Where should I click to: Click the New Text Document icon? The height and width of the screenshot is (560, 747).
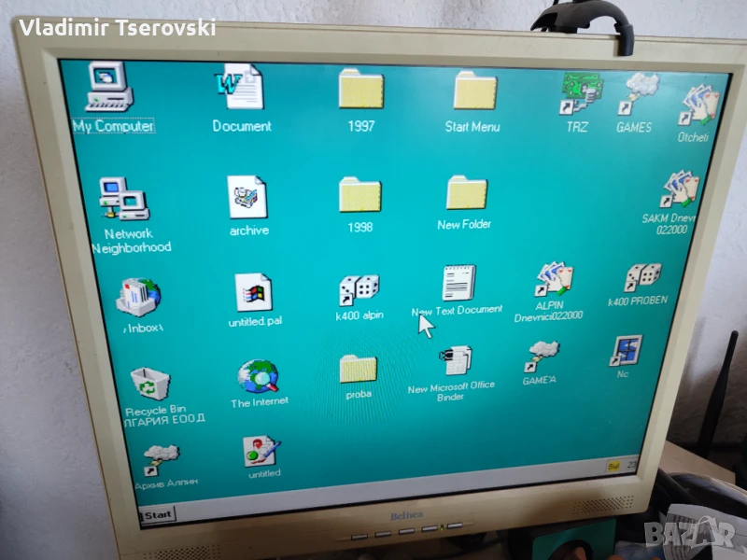click(x=458, y=283)
